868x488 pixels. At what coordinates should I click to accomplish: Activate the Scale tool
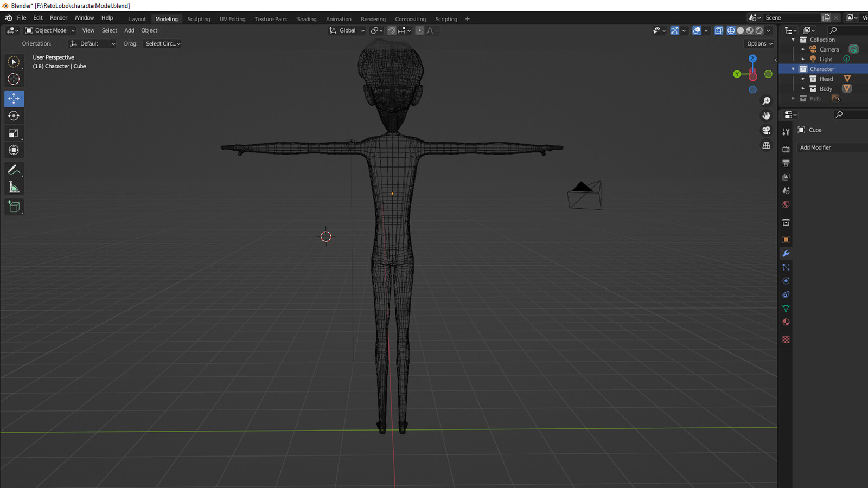point(14,133)
